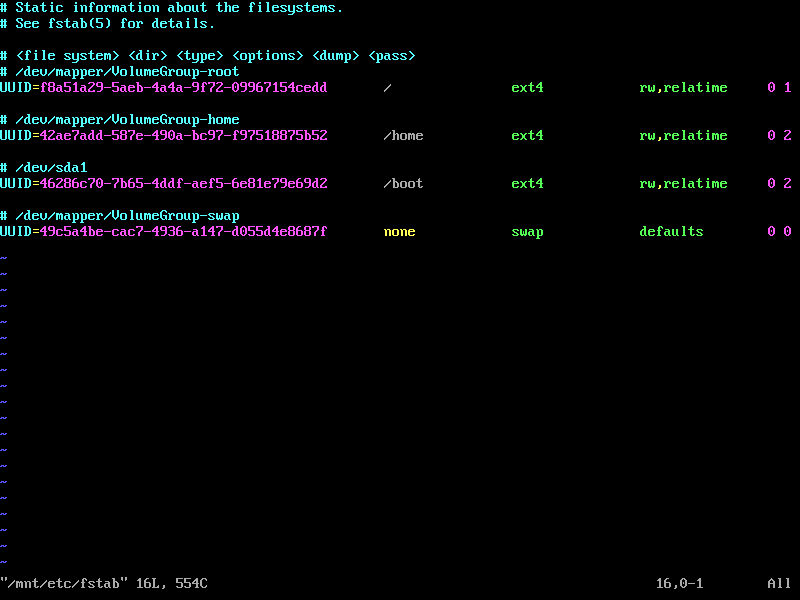Click the 'defaults' options field
Viewport: 800px width, 600px height.
click(671, 232)
